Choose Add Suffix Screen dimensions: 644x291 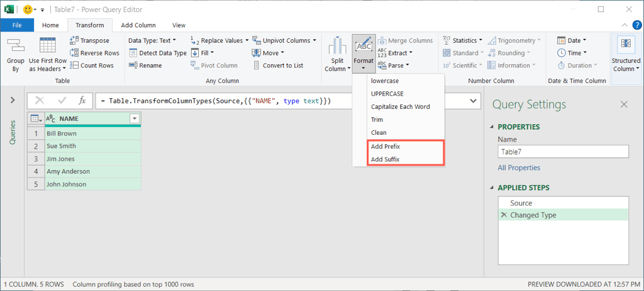pos(398,159)
